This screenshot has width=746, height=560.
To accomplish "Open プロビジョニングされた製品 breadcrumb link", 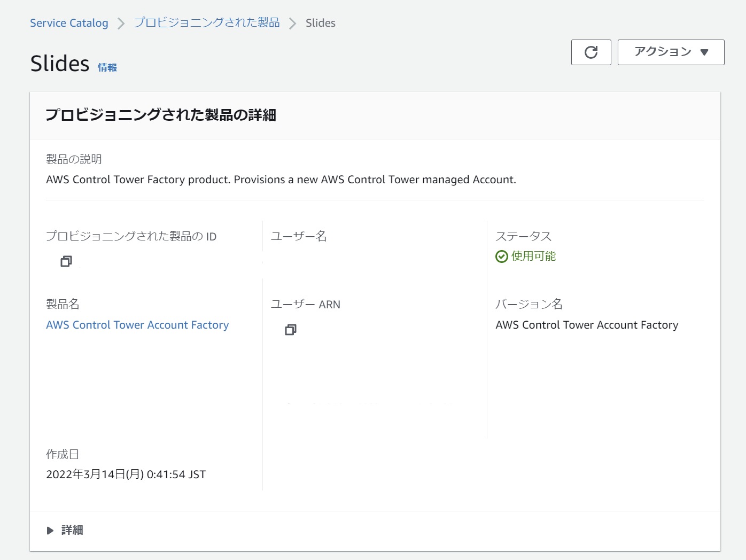I will tap(207, 22).
